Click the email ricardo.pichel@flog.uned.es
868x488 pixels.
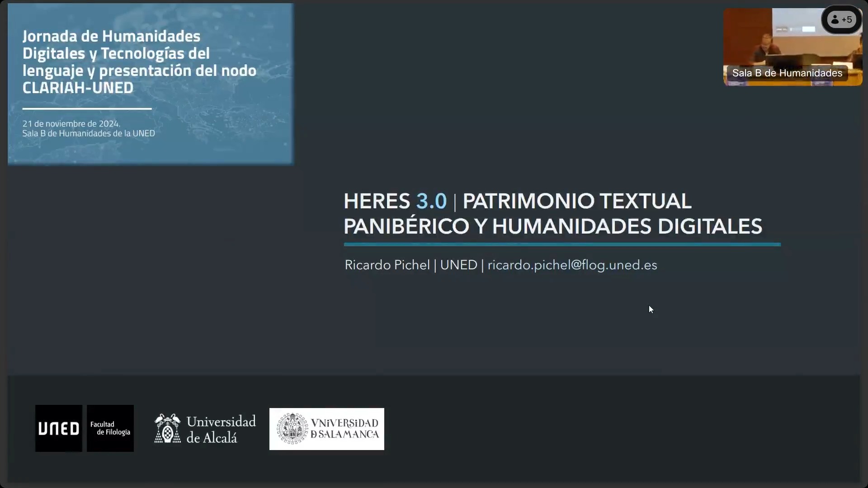[x=572, y=265]
